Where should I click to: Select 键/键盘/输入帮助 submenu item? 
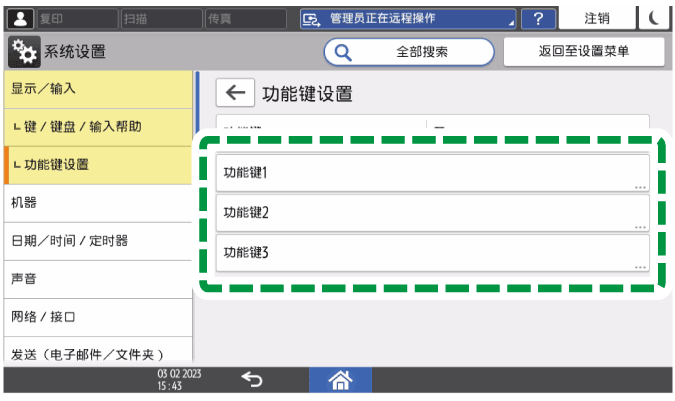tap(97, 127)
